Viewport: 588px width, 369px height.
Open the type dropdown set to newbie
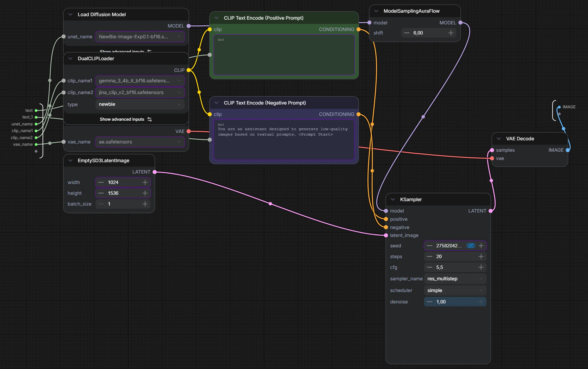(x=140, y=104)
